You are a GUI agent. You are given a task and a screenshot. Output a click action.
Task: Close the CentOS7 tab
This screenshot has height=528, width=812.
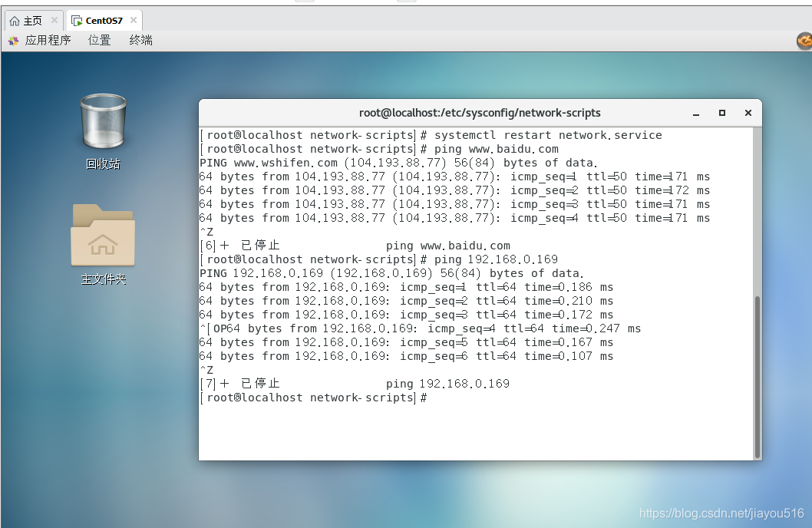click(133, 20)
